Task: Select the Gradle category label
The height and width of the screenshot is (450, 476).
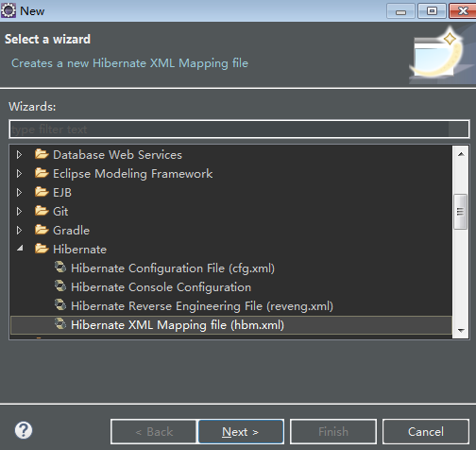Action: pos(71,231)
